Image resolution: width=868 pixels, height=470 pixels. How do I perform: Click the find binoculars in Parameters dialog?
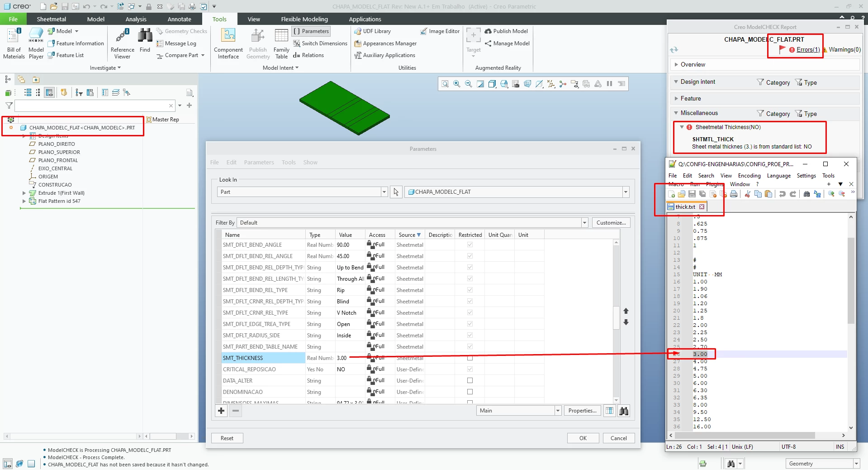tap(624, 411)
